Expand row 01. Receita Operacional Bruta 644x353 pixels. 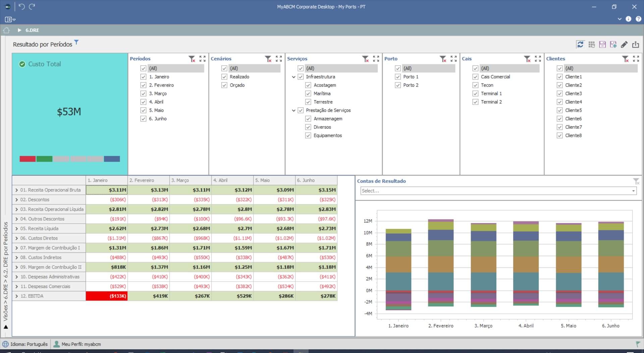tap(16, 190)
